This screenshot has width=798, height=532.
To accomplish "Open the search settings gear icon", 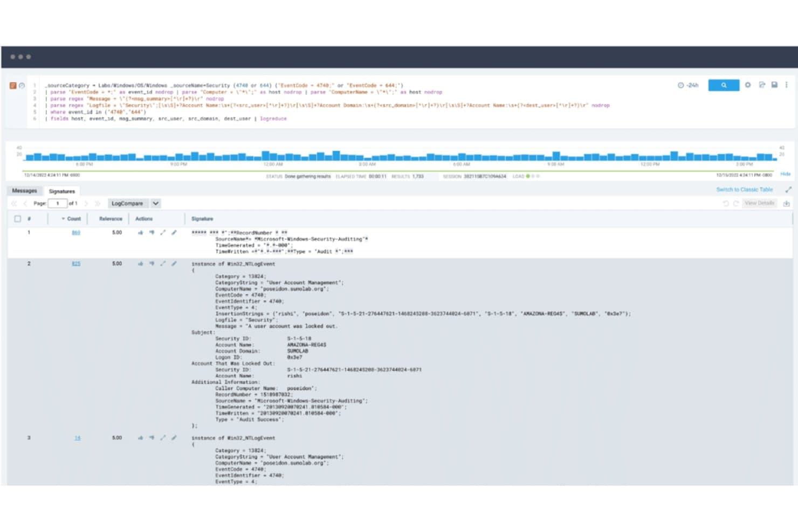I will click(x=748, y=85).
